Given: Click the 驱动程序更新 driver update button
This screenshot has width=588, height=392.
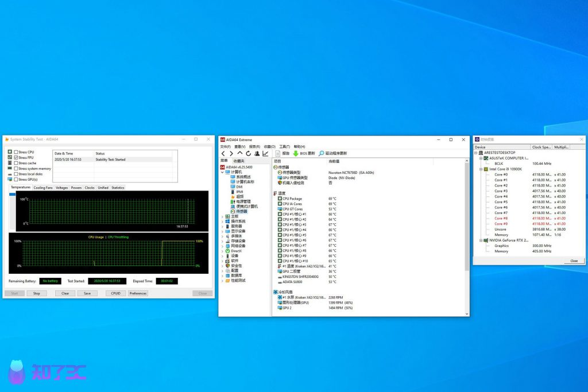Looking at the screenshot, I should pos(333,153).
